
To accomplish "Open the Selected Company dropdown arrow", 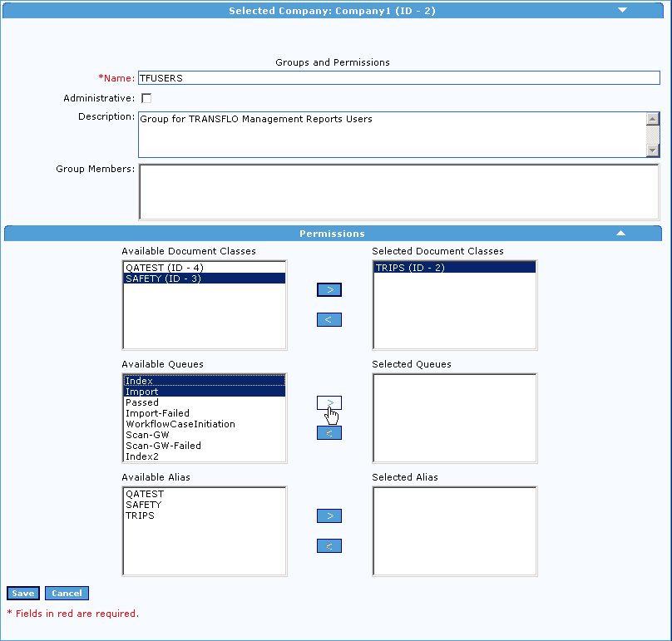I will (622, 10).
